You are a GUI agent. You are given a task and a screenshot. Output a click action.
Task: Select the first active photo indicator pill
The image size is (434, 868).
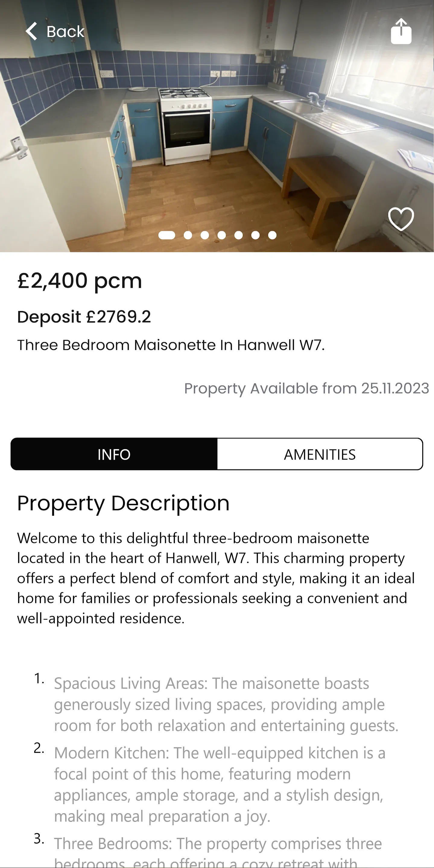(167, 235)
